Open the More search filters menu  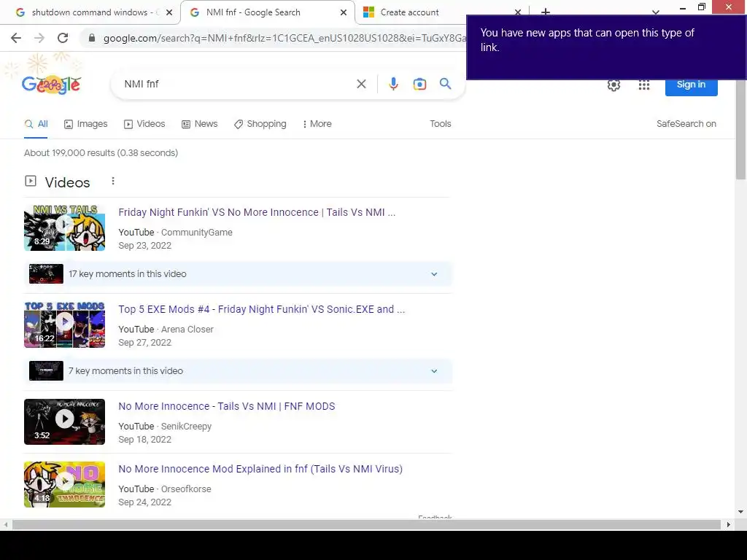click(x=317, y=124)
